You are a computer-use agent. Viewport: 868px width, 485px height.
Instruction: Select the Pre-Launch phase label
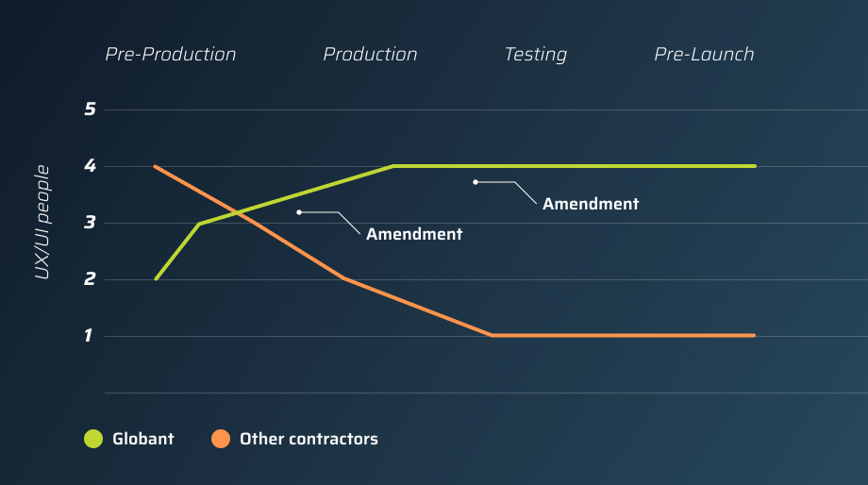pos(704,55)
